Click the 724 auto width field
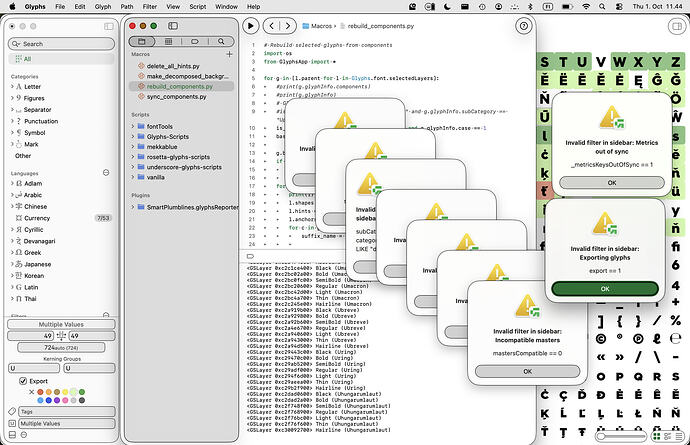Image resolution: width=690 pixels, height=445 pixels. point(61,347)
